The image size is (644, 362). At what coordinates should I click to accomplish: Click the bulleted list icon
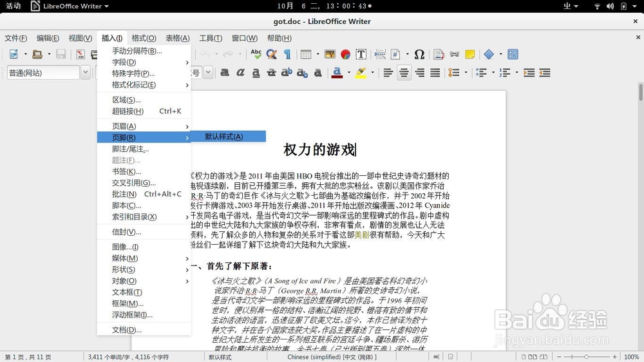[x=481, y=73]
